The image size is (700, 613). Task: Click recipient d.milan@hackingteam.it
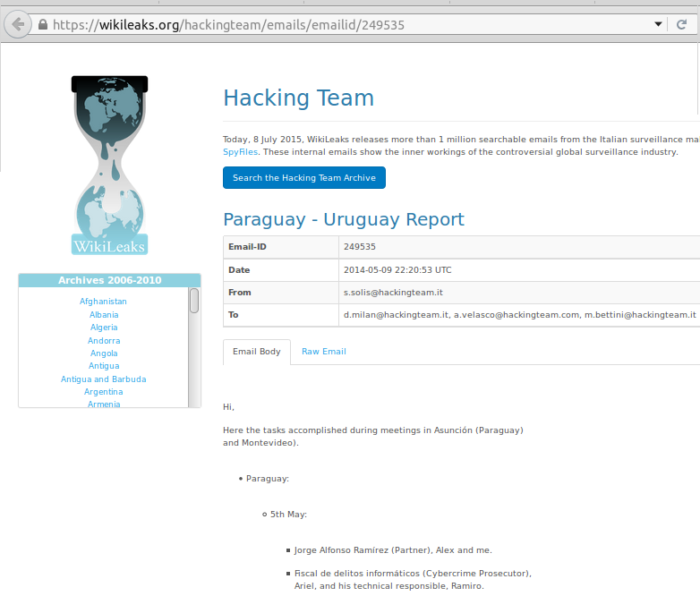pyautogui.click(x=396, y=314)
